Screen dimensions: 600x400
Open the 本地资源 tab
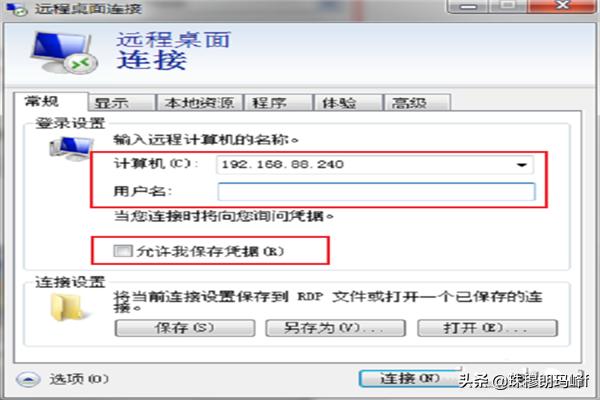[199, 103]
